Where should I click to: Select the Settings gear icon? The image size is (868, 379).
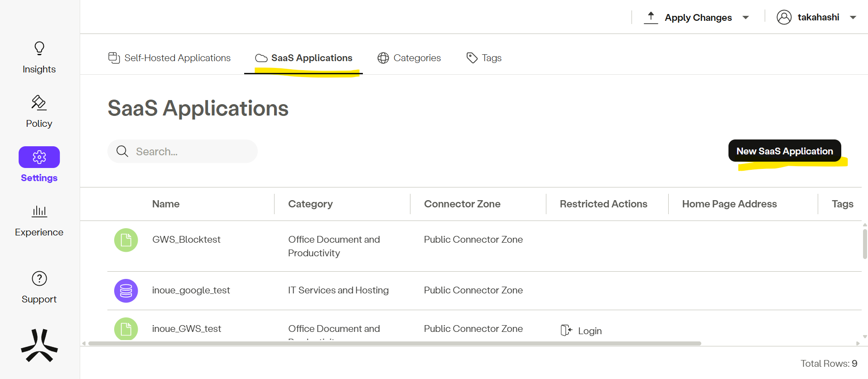(39, 157)
